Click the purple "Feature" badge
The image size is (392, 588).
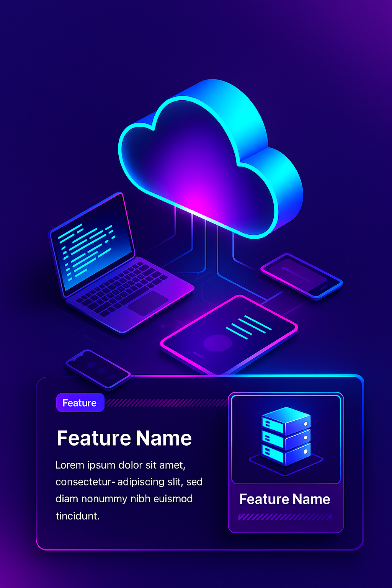[x=80, y=403]
